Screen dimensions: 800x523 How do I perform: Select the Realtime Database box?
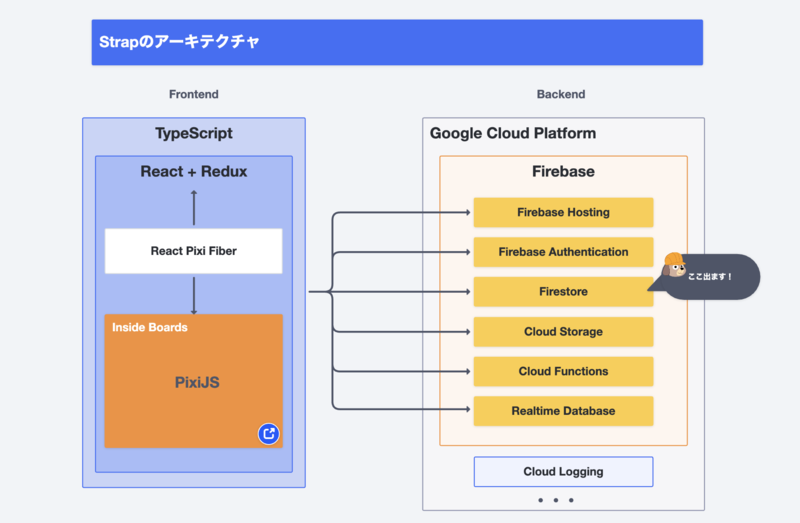click(x=563, y=411)
